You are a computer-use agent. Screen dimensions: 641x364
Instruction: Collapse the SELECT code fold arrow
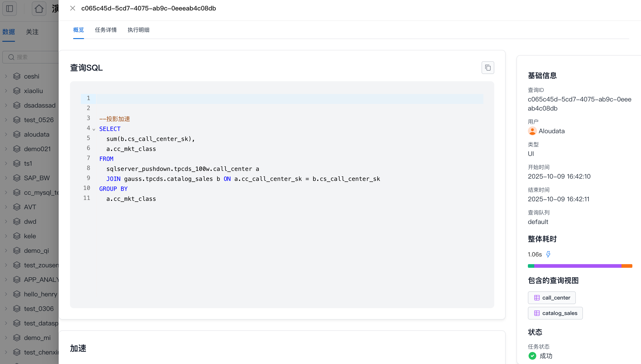94,130
